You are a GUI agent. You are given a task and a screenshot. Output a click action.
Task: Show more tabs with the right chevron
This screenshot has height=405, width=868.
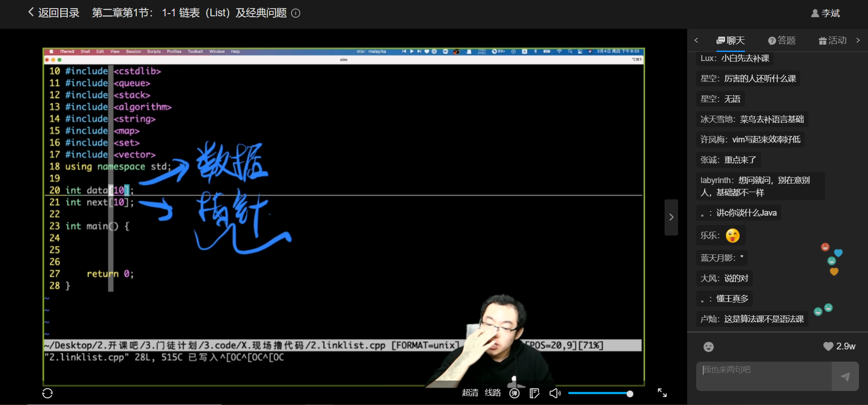pos(858,40)
